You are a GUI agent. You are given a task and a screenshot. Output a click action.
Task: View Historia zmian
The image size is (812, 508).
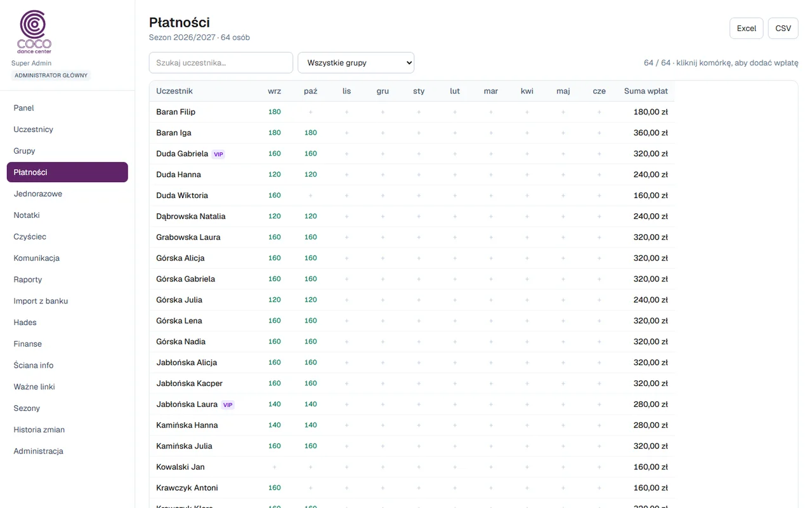point(67,430)
